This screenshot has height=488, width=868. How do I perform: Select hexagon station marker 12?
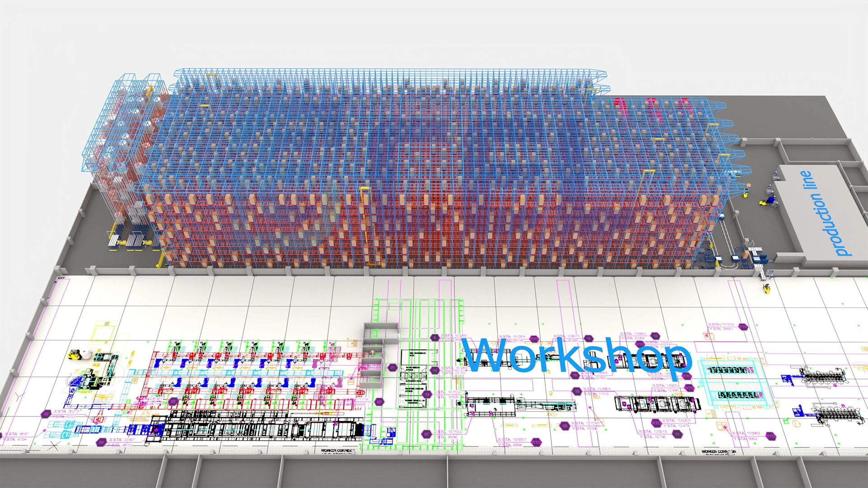pos(655,336)
